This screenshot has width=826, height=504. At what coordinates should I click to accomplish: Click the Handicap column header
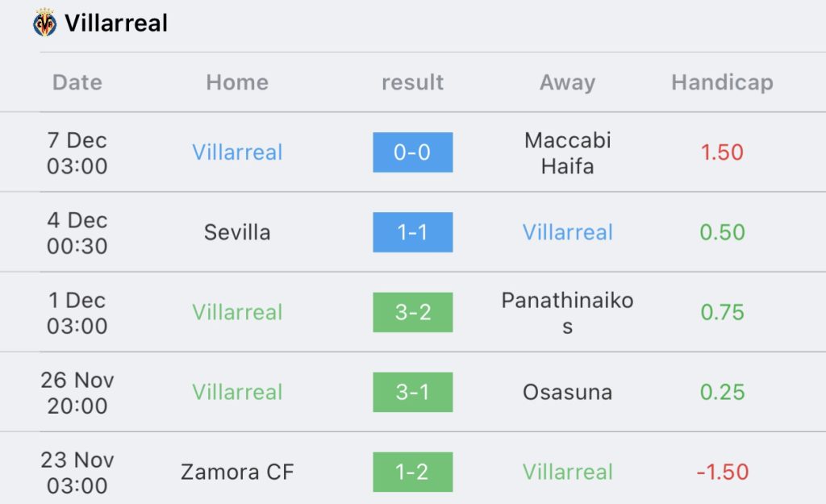point(722,82)
